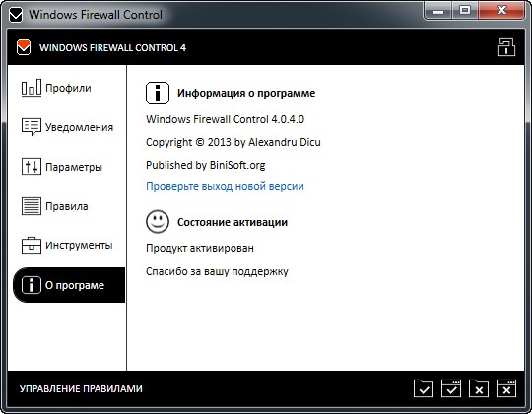Image resolution: width=532 pixels, height=414 pixels.
Task: Open the Параметры section
Action: 68,167
